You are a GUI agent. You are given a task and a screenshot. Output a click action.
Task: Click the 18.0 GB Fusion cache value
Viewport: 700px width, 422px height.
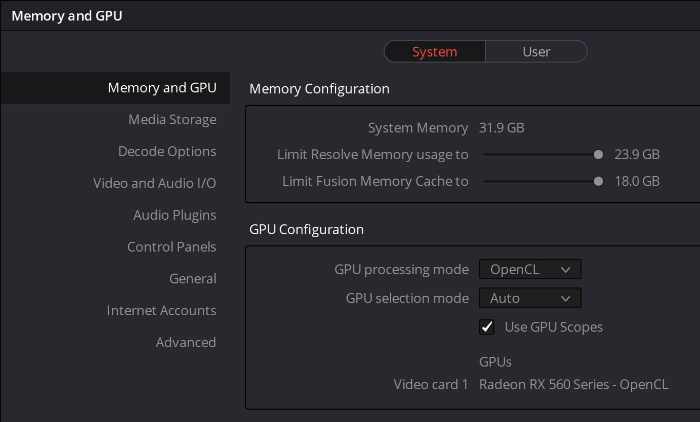pyautogui.click(x=637, y=182)
